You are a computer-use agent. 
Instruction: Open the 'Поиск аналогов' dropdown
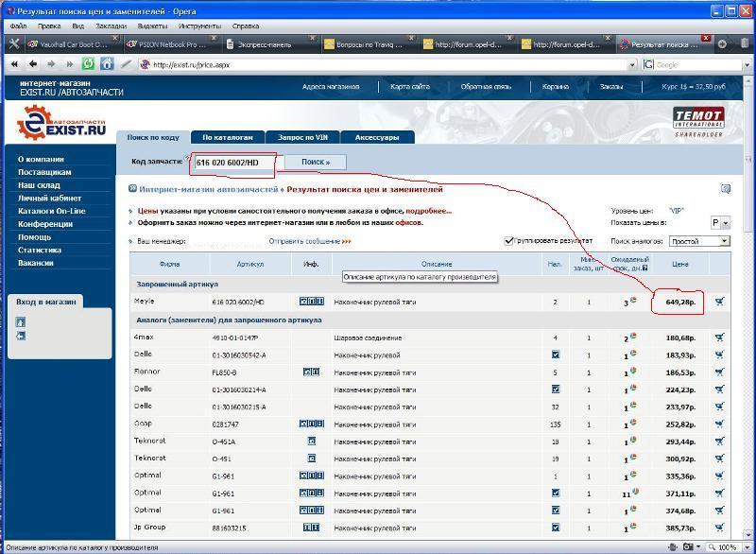coord(698,241)
